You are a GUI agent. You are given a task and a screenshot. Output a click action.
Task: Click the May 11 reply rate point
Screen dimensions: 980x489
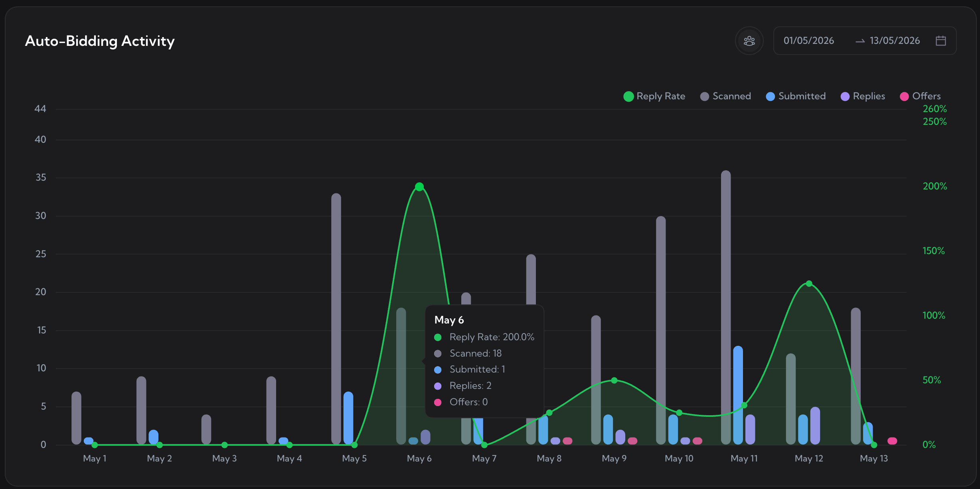(744, 405)
